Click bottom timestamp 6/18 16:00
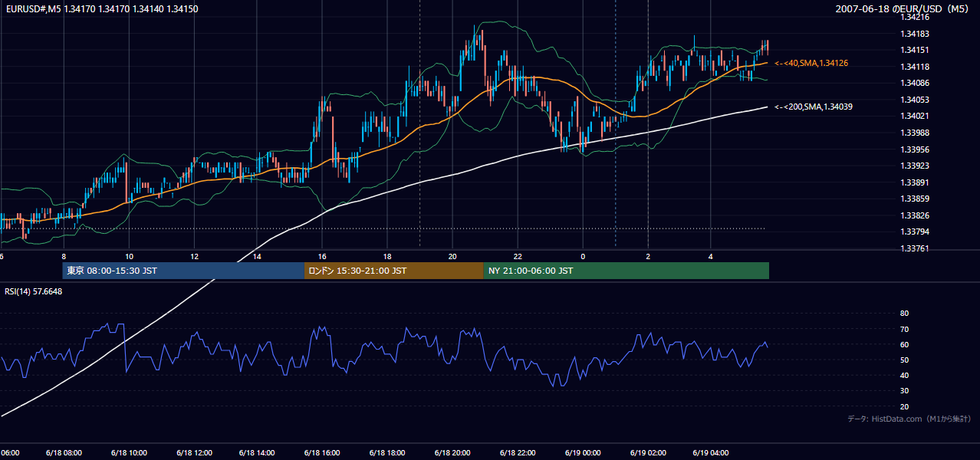Image resolution: width=980 pixels, height=460 pixels. click(x=322, y=453)
